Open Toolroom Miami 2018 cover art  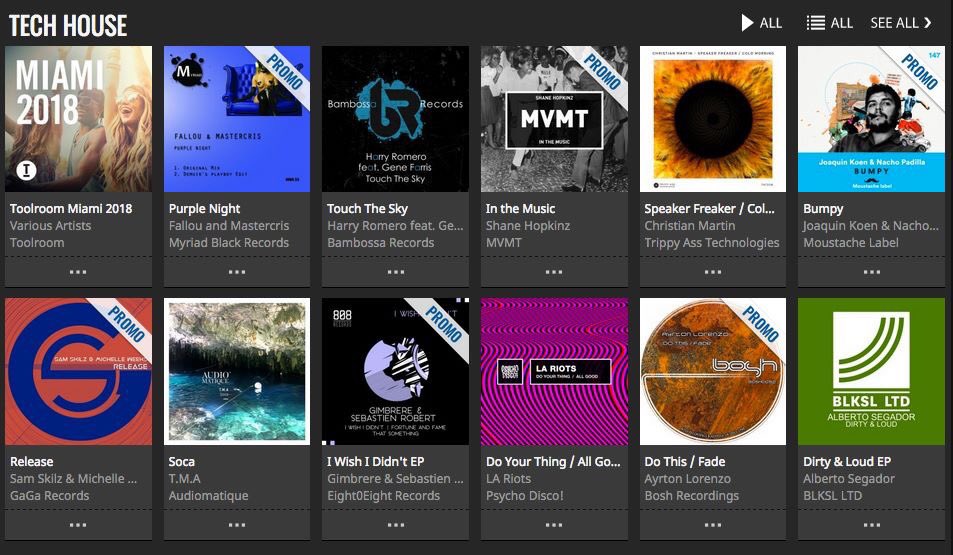[78, 119]
